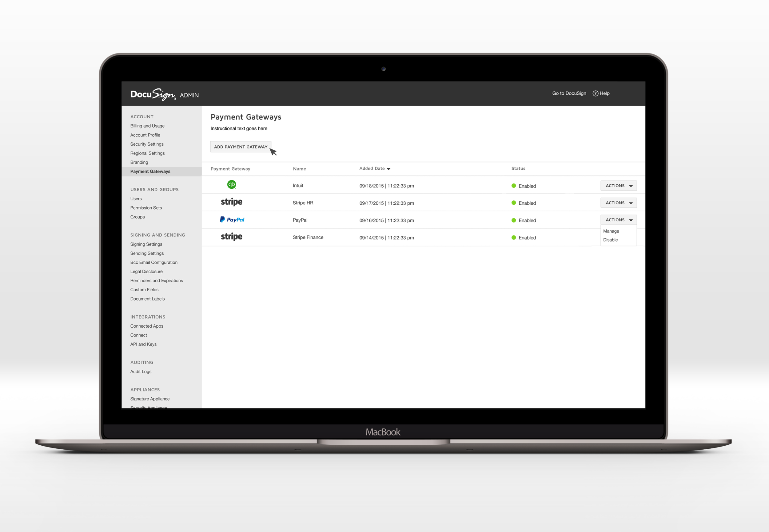
Task: Click the Help question mark icon
Action: tap(595, 93)
